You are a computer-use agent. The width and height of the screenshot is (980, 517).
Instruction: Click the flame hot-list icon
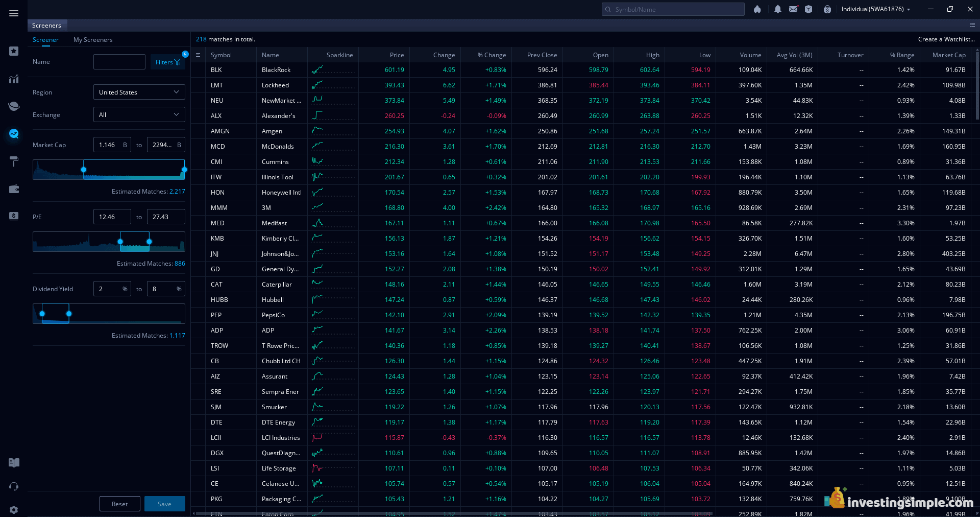click(757, 9)
